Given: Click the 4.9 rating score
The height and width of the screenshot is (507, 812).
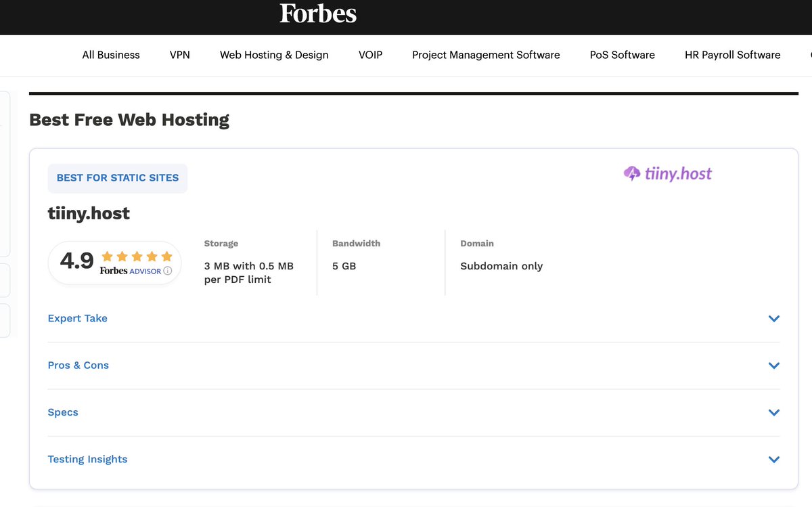Looking at the screenshot, I should click(x=77, y=261).
